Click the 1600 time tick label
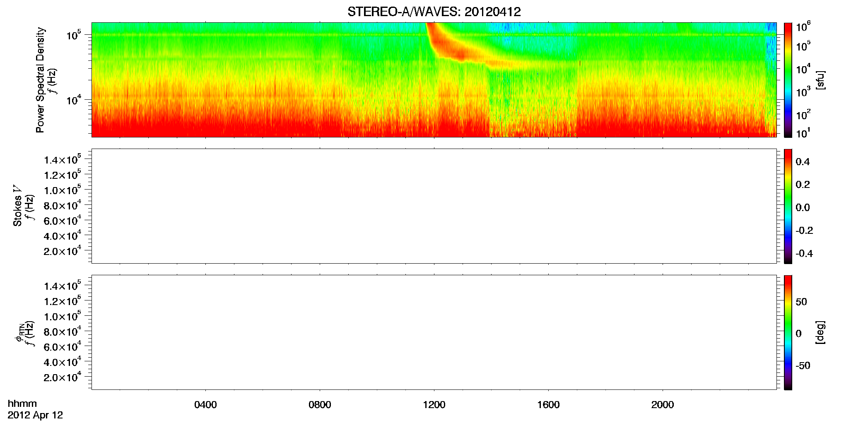Image resolution: width=868 pixels, height=447 pixels. coord(548,405)
